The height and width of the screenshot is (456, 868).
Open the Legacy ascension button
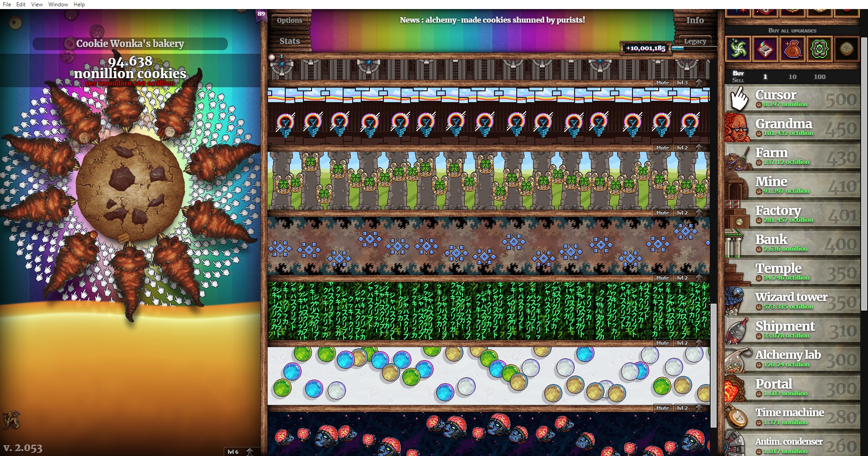point(695,41)
